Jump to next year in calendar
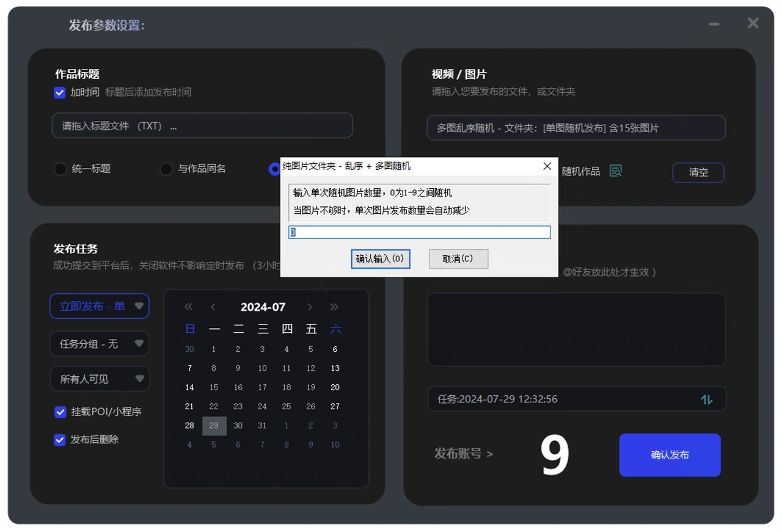782x532 pixels. click(334, 307)
